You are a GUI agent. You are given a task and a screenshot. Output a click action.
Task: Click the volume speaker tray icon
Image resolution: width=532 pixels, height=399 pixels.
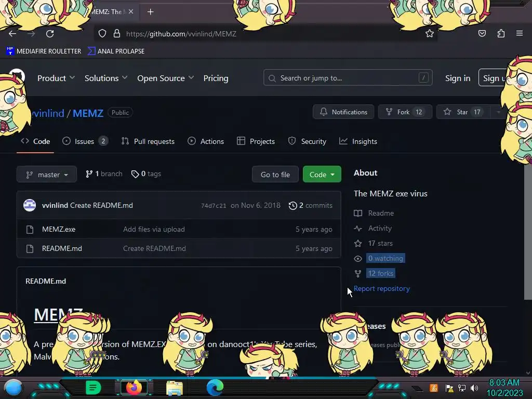pyautogui.click(x=474, y=388)
